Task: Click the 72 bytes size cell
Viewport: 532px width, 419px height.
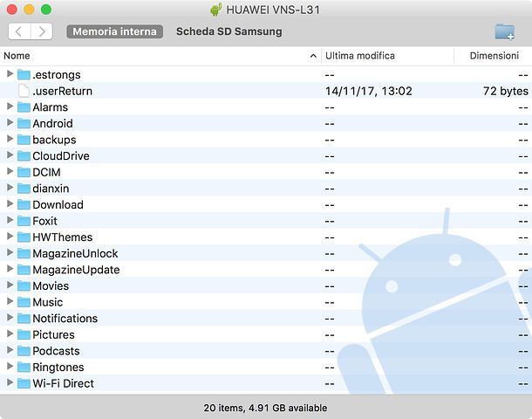Action: (506, 91)
